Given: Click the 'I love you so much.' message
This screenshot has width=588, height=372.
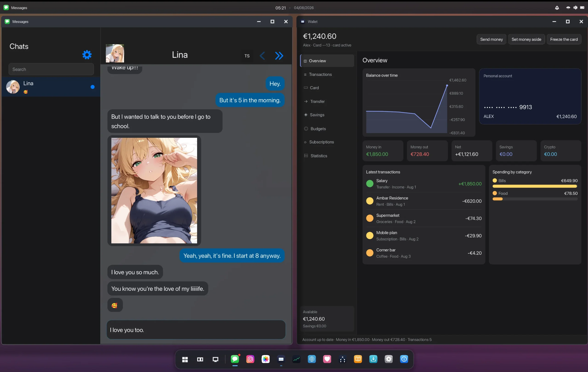Looking at the screenshot, I should click(x=135, y=272).
